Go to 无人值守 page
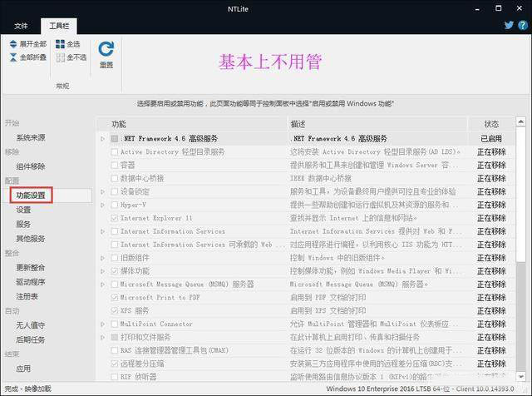Image resolution: width=532 pixels, height=396 pixels. tap(31, 325)
